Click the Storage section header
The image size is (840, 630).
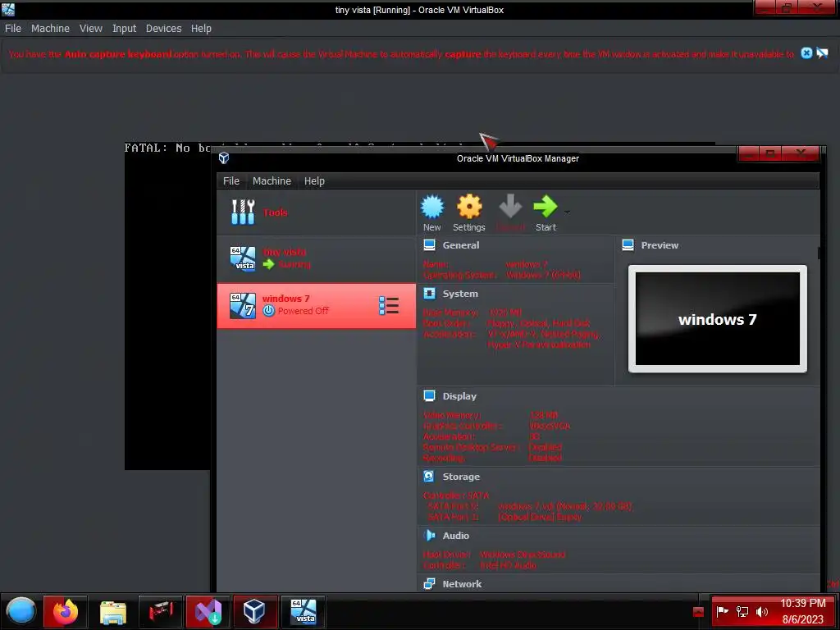coord(461,477)
